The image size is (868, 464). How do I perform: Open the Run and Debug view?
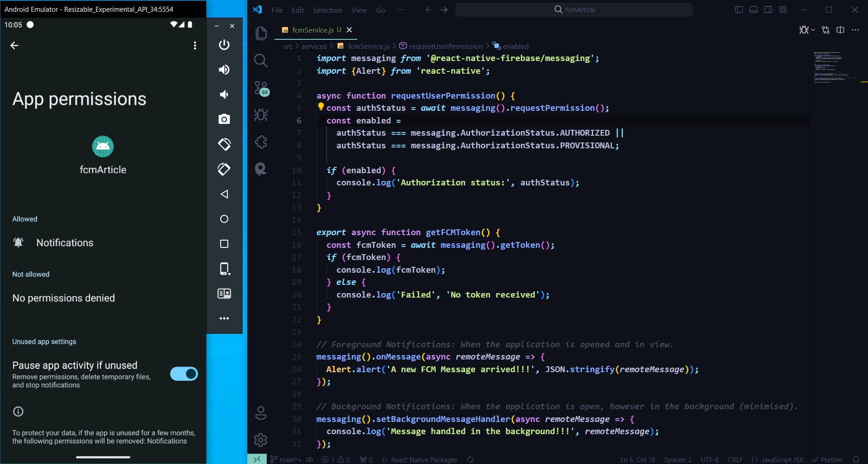tap(261, 115)
